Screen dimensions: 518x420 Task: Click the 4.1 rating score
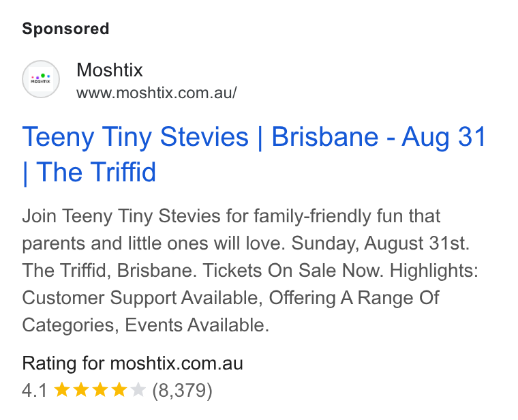point(35,390)
